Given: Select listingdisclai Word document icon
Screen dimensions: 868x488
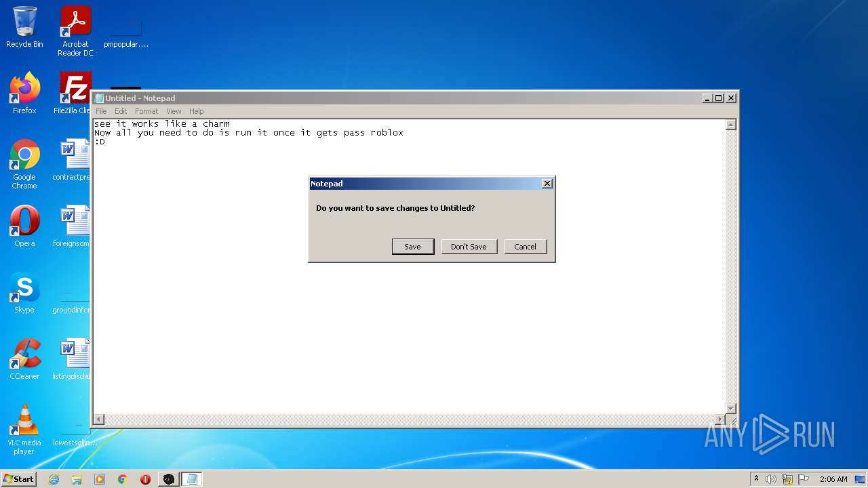Looking at the screenshot, I should pyautogui.click(x=71, y=359).
